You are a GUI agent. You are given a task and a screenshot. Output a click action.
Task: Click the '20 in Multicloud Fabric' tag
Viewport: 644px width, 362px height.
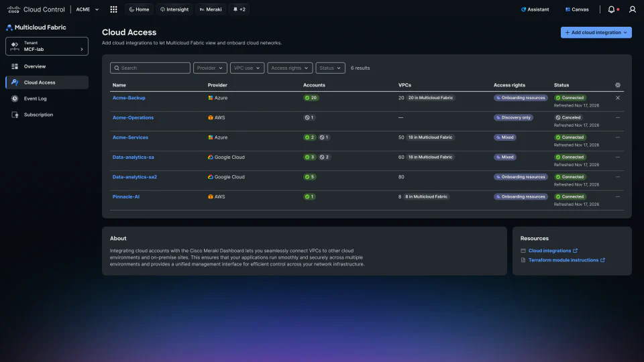(431, 98)
